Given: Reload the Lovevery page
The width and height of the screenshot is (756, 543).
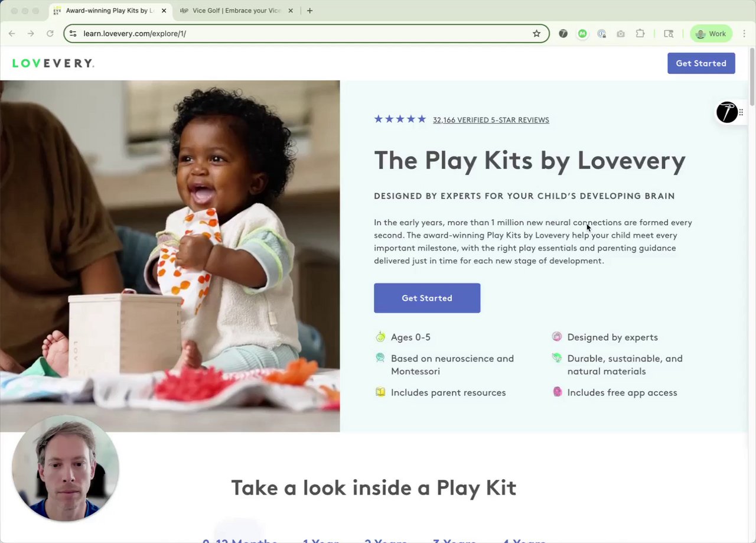Looking at the screenshot, I should tap(50, 34).
